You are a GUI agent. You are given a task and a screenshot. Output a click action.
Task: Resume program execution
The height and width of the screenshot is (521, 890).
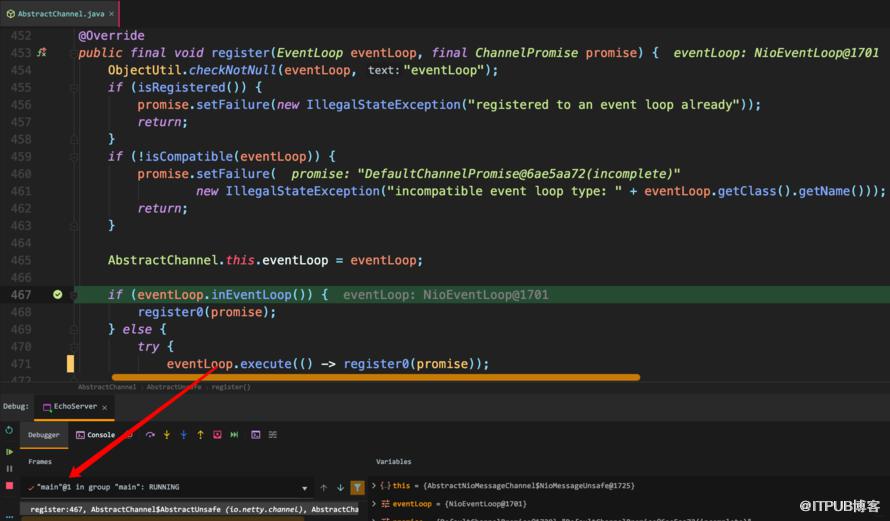point(9,452)
